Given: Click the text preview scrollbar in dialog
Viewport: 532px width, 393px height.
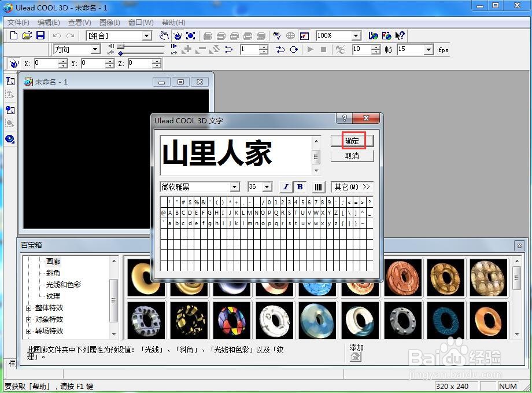Looking at the screenshot, I should click(316, 156).
